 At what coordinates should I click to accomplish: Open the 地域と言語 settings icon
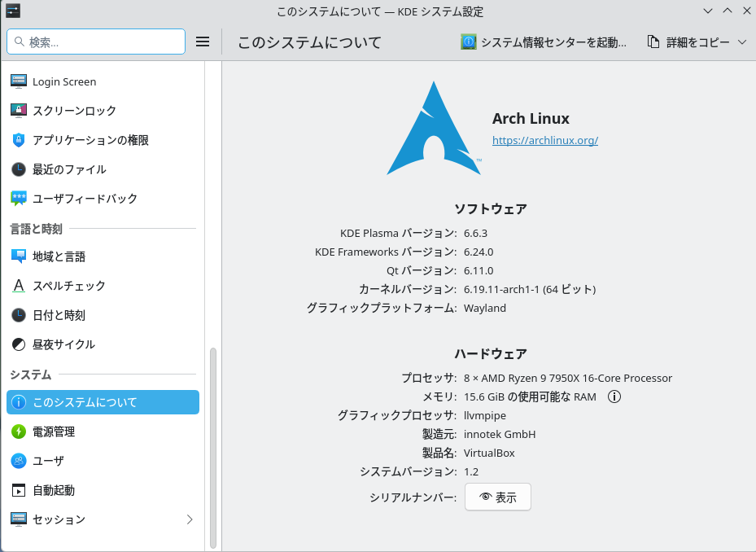pyautogui.click(x=18, y=256)
